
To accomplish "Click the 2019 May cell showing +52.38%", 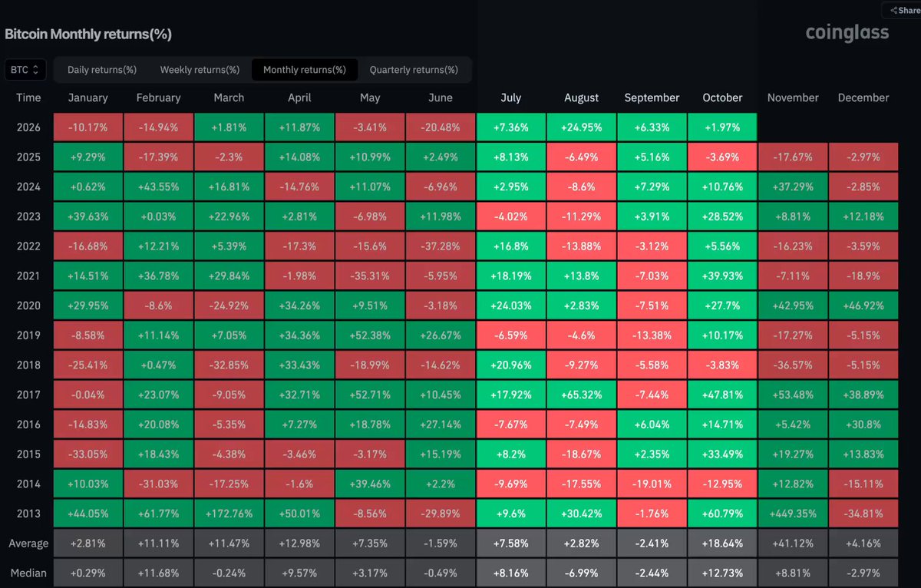I will (x=370, y=335).
